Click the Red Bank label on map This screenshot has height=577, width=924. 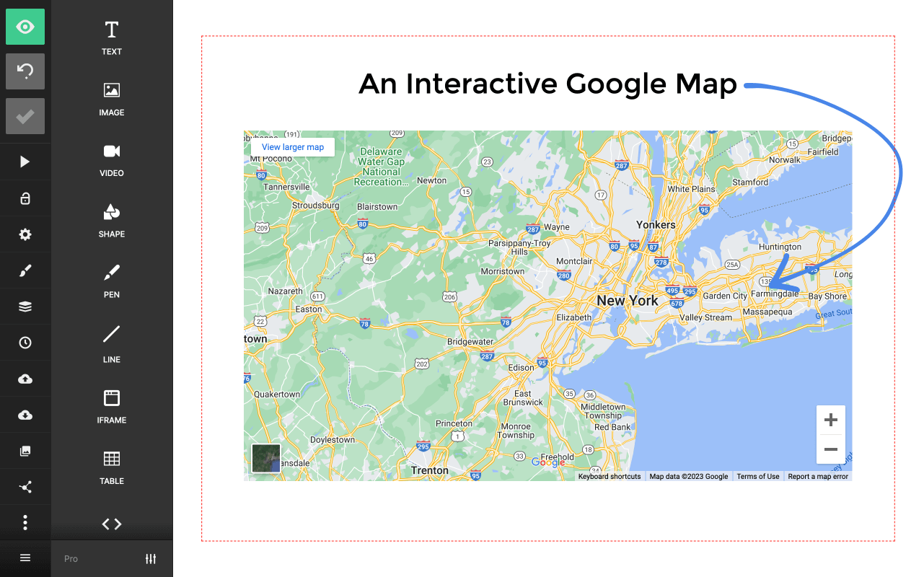(x=612, y=427)
